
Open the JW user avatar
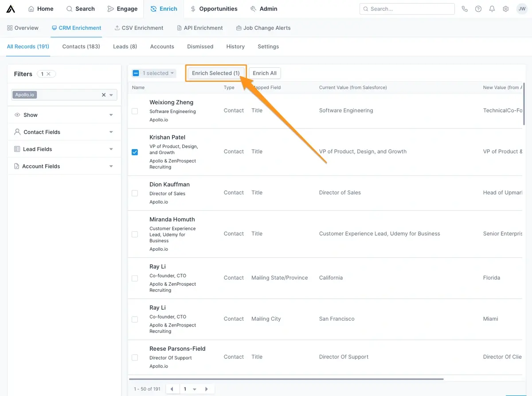(x=522, y=9)
